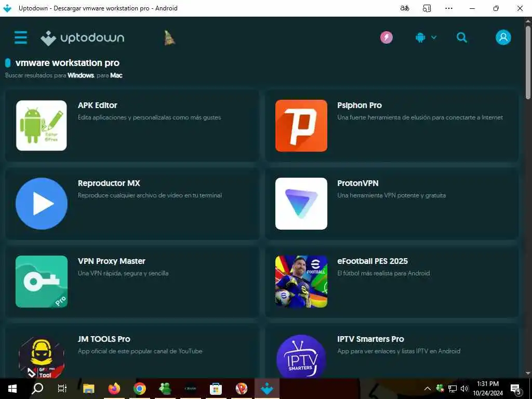Click the ProtonVPN app icon
This screenshot has width=532, height=399.
[301, 204]
